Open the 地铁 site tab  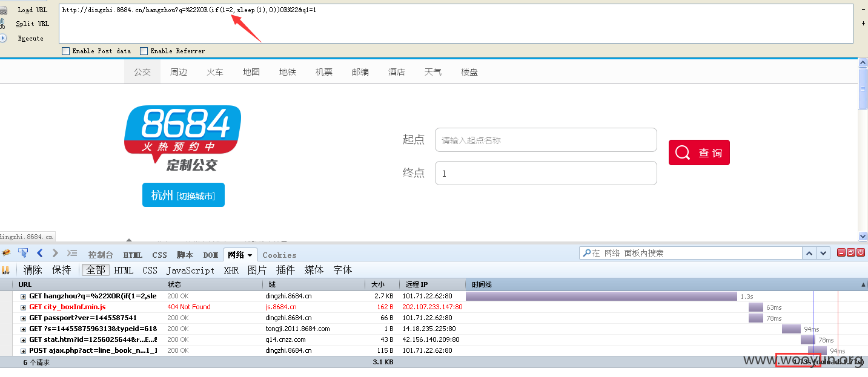point(288,72)
